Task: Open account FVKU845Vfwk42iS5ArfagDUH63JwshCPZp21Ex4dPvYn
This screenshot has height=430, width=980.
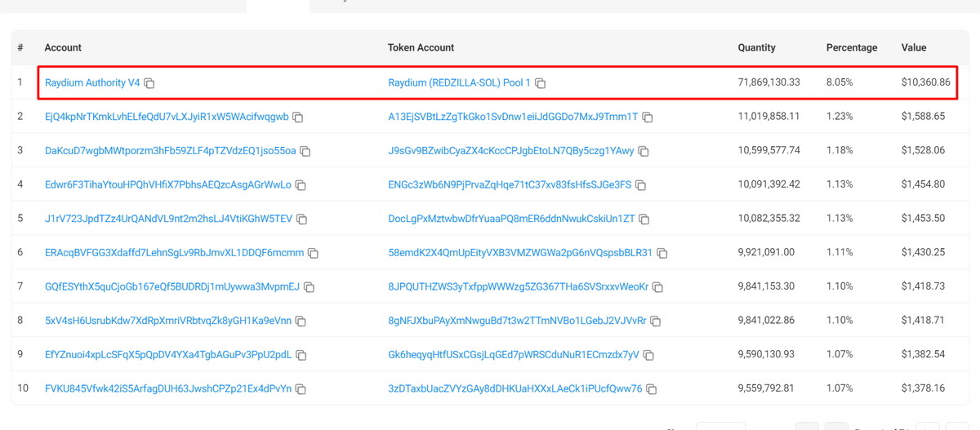Action: [x=168, y=388]
